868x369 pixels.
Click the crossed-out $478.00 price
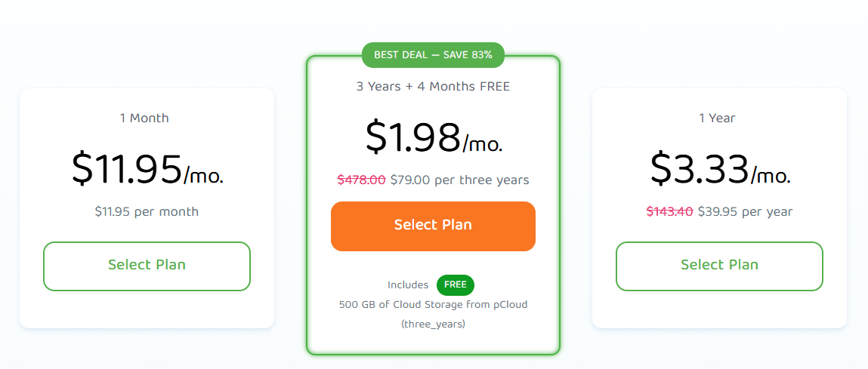click(x=361, y=180)
